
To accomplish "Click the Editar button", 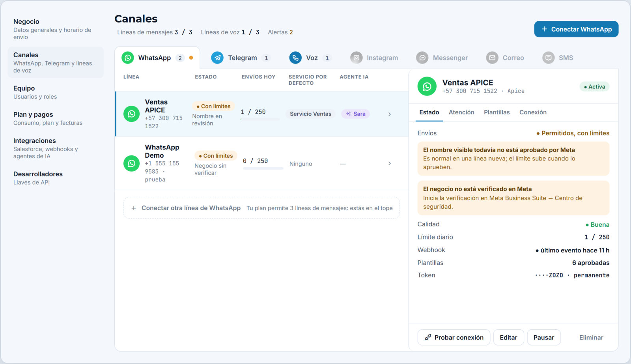I will [x=509, y=337].
